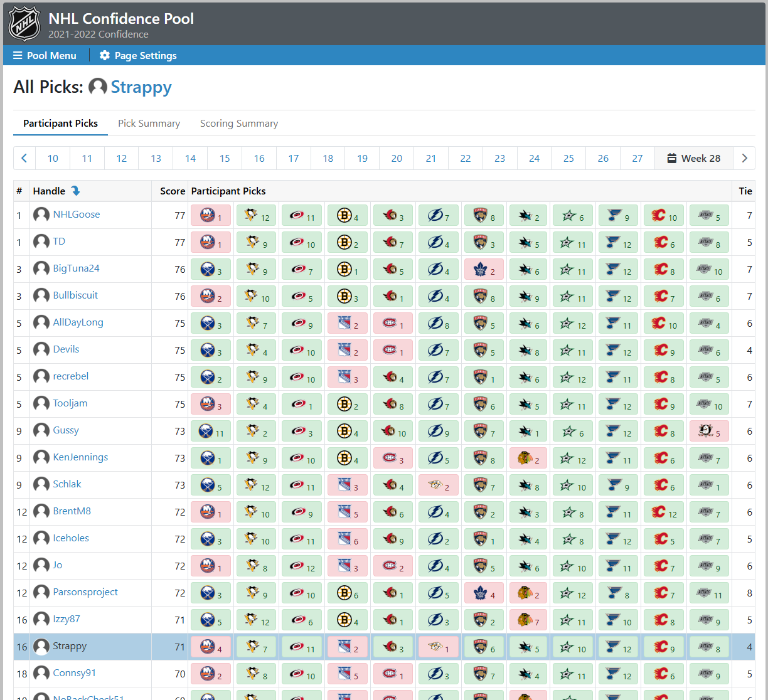This screenshot has height=700, width=768.
Task: Click Gussy's Senators pick worth 10
Action: 393,432
